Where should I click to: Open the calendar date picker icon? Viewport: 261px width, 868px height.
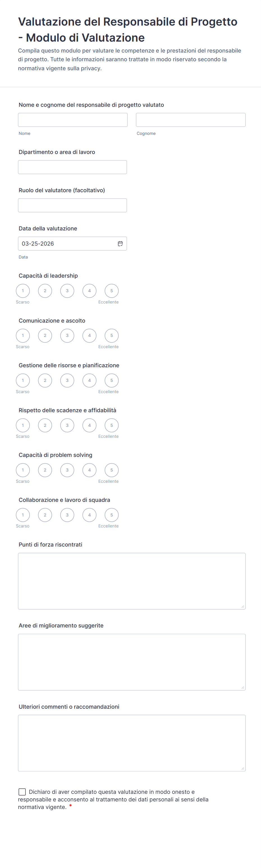click(120, 244)
